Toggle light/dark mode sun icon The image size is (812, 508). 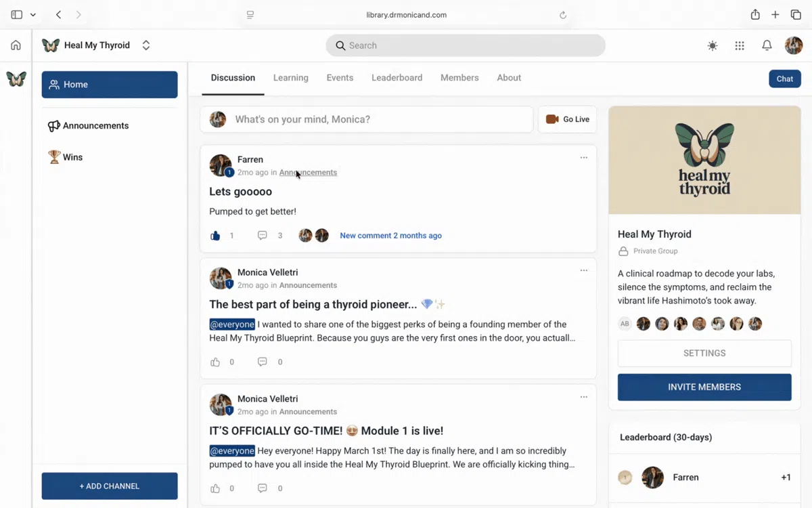[x=713, y=45]
